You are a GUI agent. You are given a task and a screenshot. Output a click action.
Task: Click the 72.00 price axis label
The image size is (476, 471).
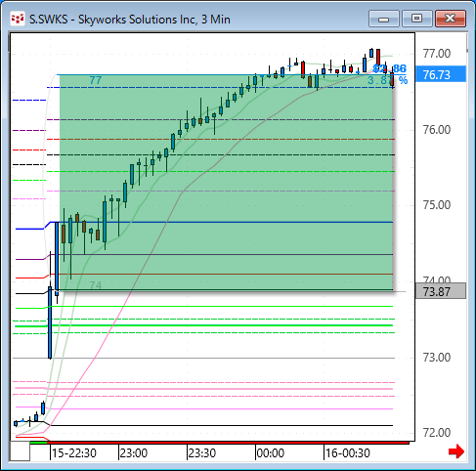pyautogui.click(x=437, y=433)
